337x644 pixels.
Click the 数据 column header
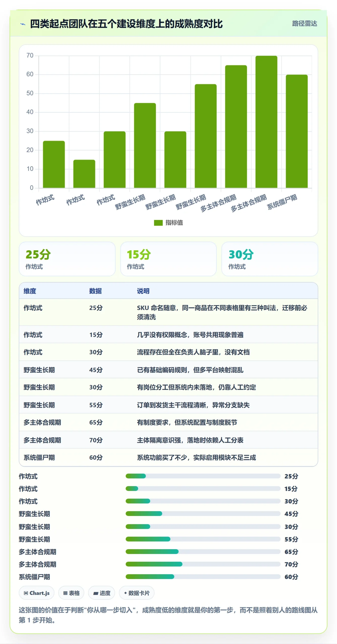95,291
